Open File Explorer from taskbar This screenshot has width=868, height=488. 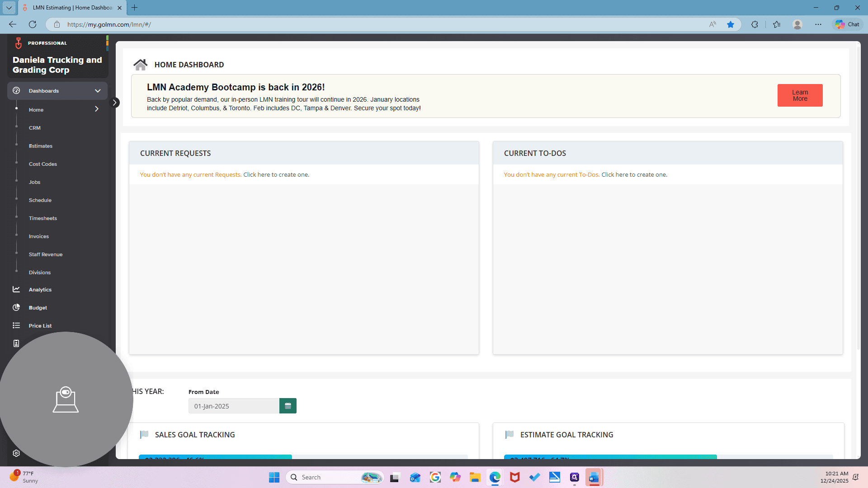[475, 477]
